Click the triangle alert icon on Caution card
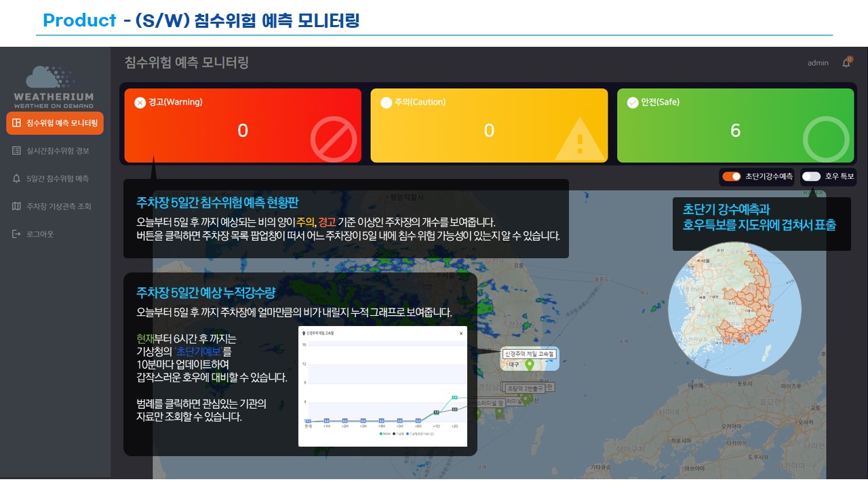 tap(578, 139)
